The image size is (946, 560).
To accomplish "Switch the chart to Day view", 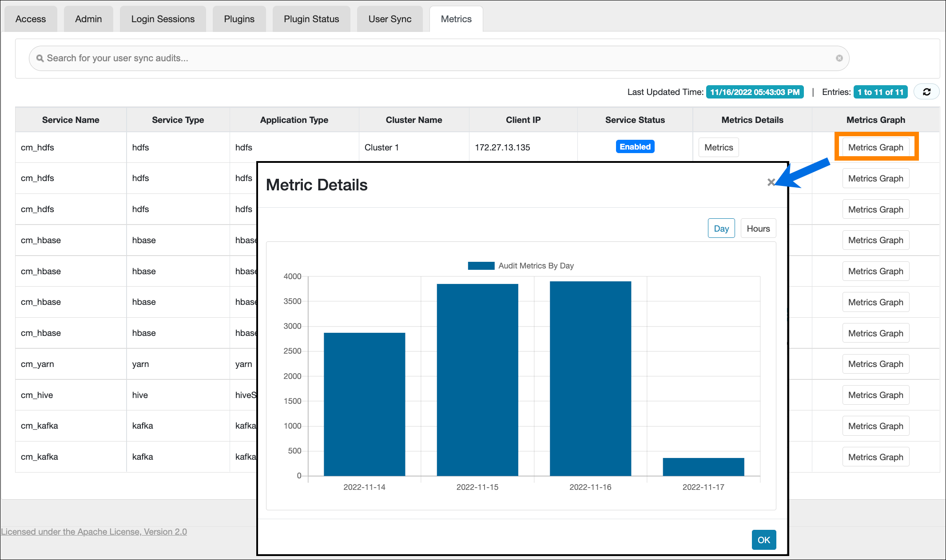I will (721, 229).
